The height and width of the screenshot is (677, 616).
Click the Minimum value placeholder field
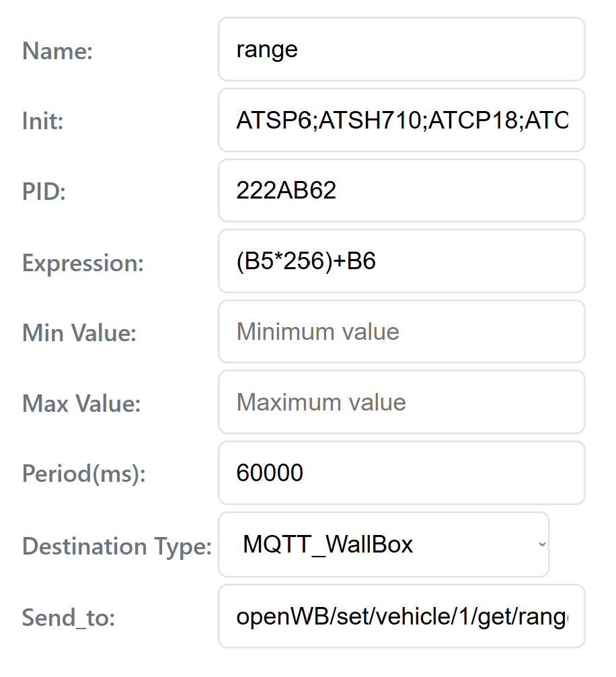coord(401,332)
